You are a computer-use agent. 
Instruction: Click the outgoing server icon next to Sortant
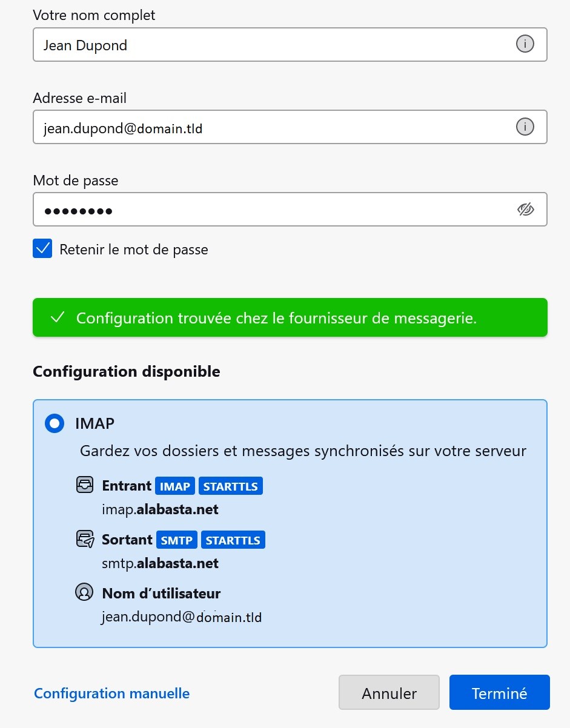tap(84, 539)
